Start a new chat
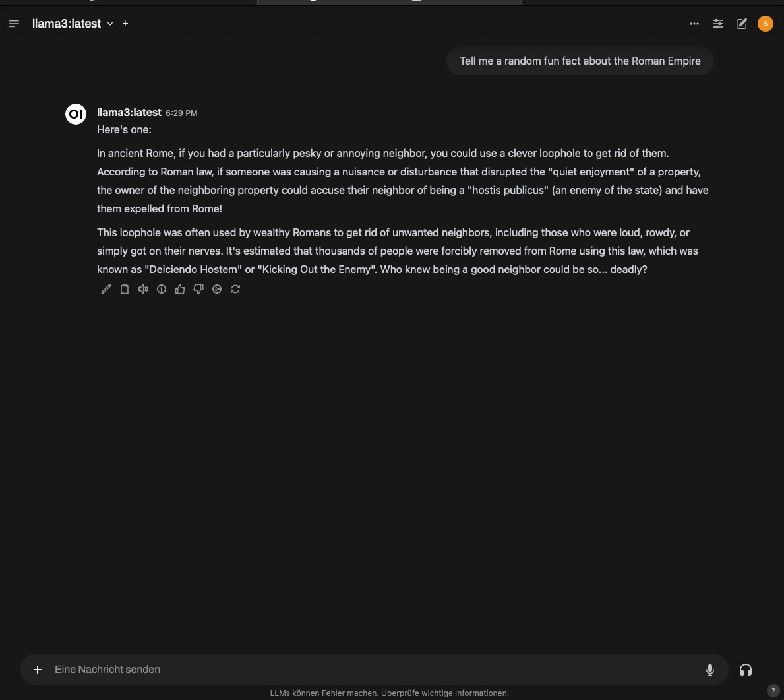 coord(742,24)
